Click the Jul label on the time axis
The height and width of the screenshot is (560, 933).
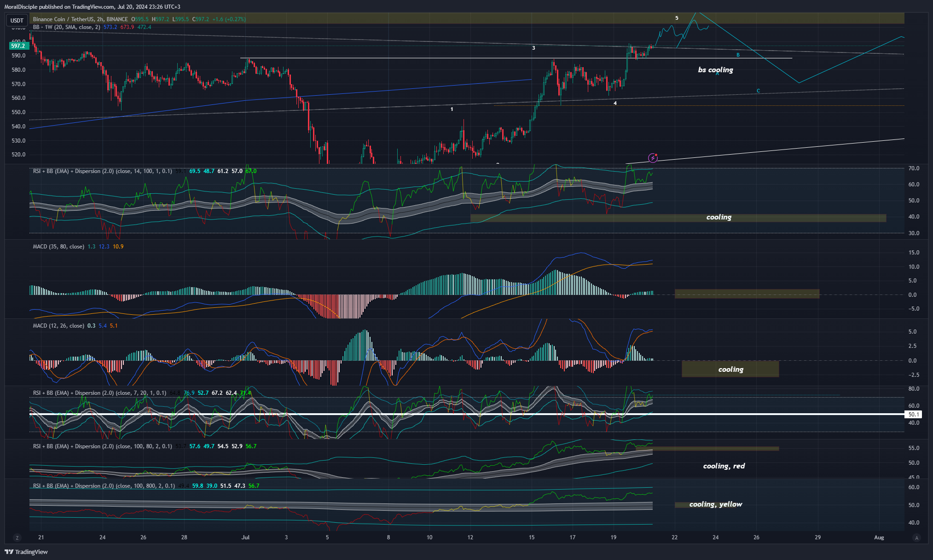point(245,537)
